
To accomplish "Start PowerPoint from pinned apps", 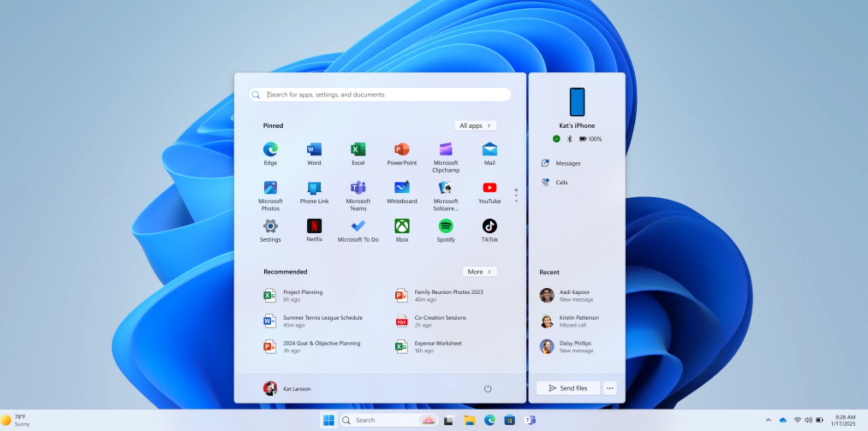I will tap(402, 154).
